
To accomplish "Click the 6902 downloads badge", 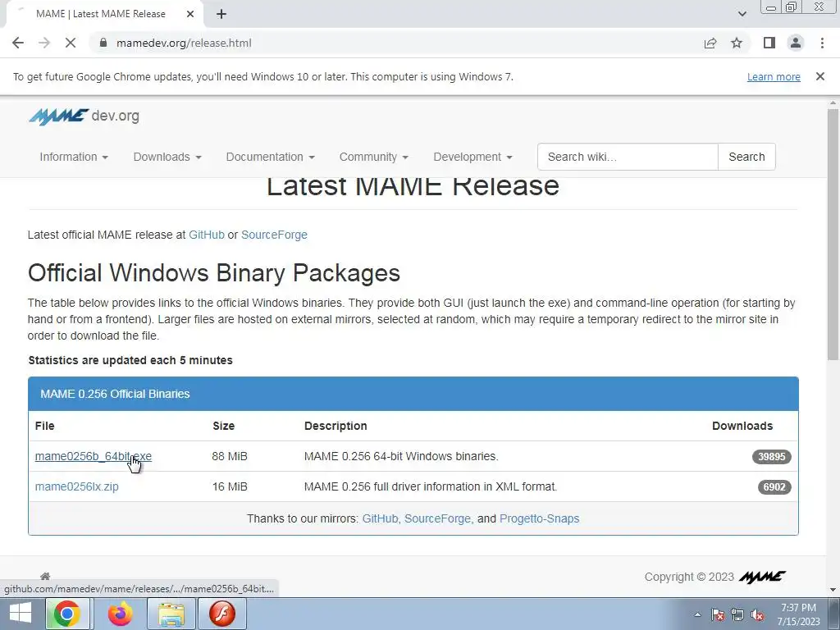I will pos(774,487).
